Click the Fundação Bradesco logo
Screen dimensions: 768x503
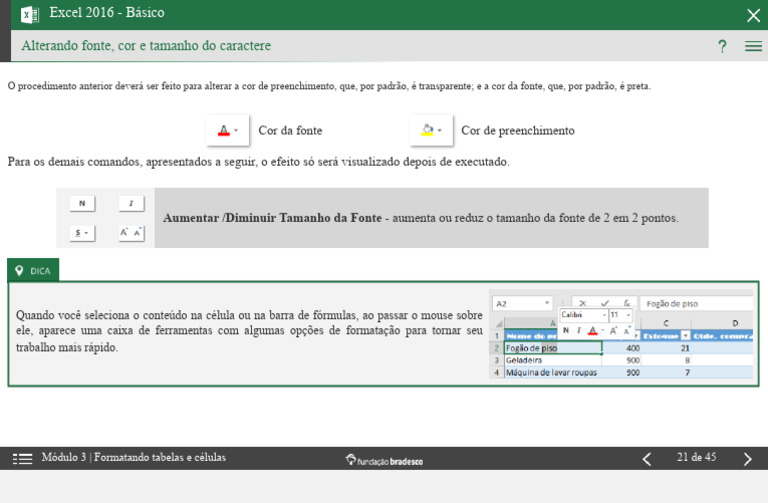[384, 460]
